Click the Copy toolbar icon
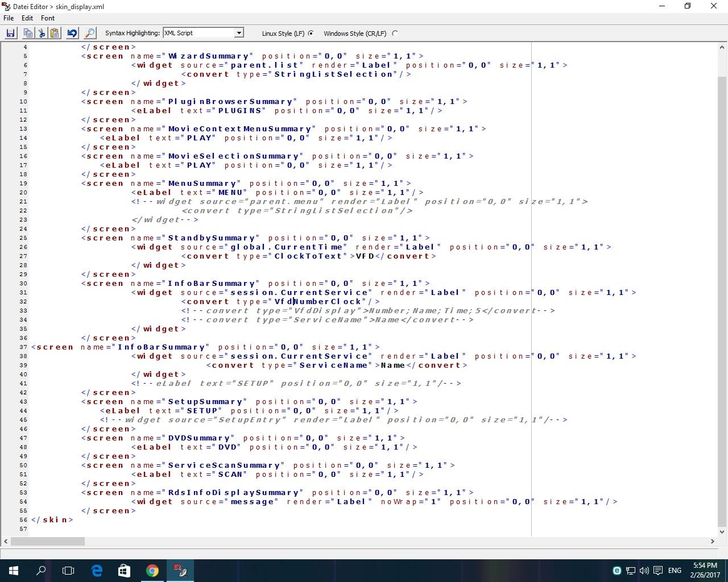Screen dimensions: 728x582 (27, 33)
